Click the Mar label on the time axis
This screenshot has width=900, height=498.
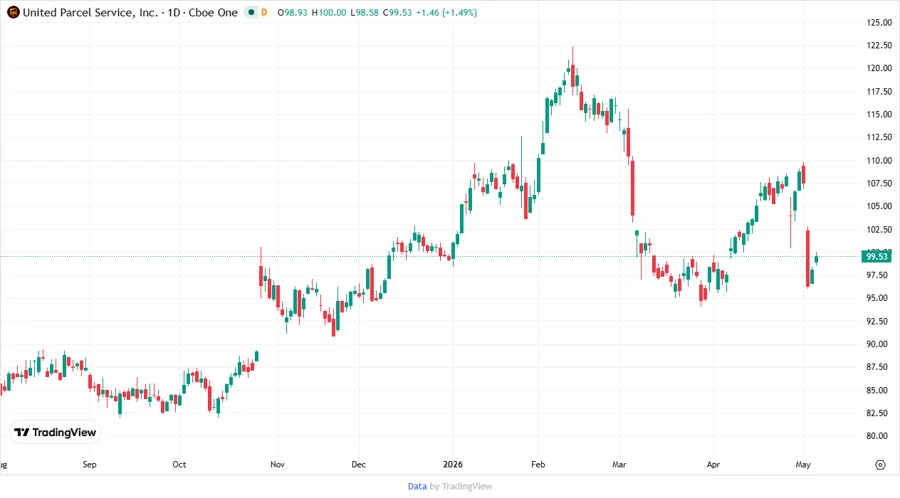[x=619, y=465]
